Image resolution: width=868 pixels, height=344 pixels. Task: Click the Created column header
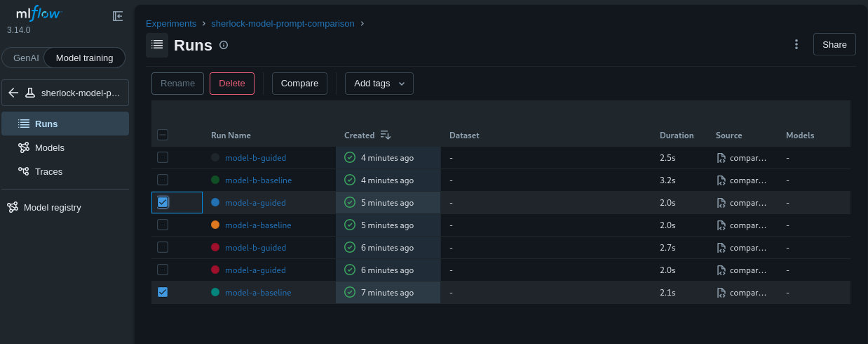359,135
